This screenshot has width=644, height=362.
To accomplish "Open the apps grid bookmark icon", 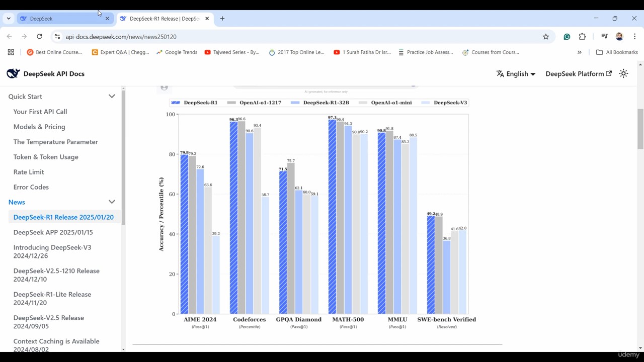I will (11, 52).
